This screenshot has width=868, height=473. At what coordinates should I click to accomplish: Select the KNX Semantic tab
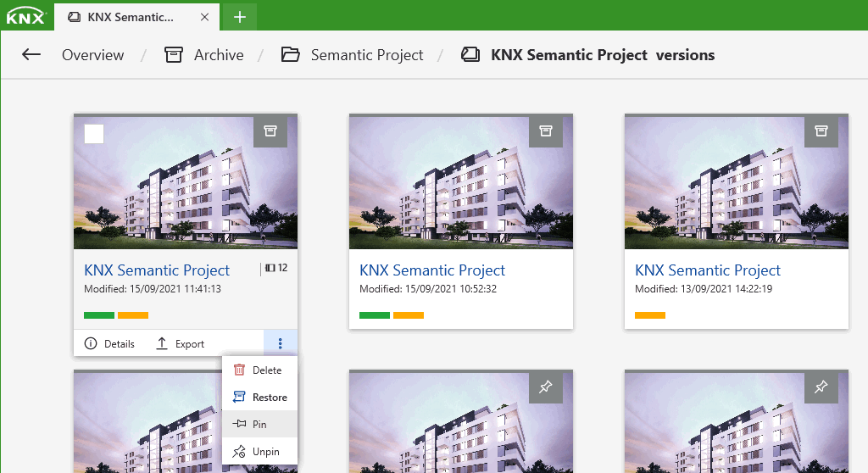pos(136,17)
